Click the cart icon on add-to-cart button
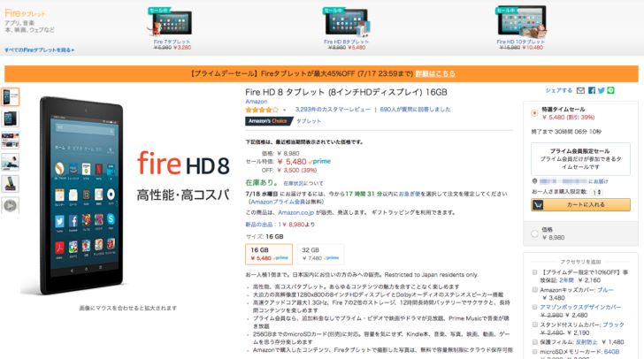This screenshot has width=644, height=359. pos(538,204)
